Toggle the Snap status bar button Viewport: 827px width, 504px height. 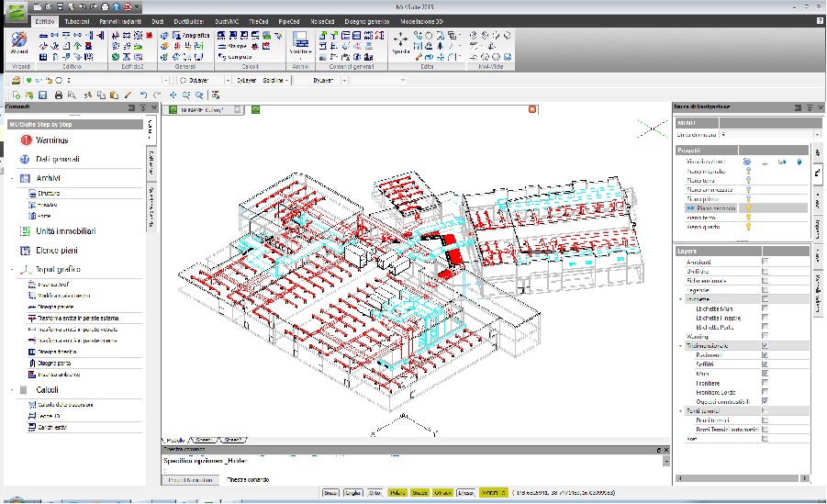pos(330,492)
